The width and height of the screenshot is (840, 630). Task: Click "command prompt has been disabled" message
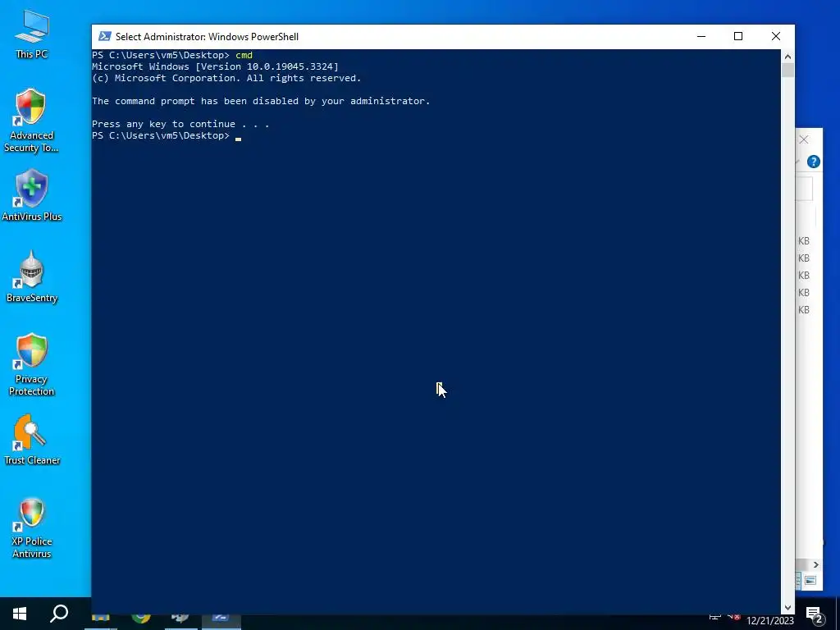click(261, 101)
